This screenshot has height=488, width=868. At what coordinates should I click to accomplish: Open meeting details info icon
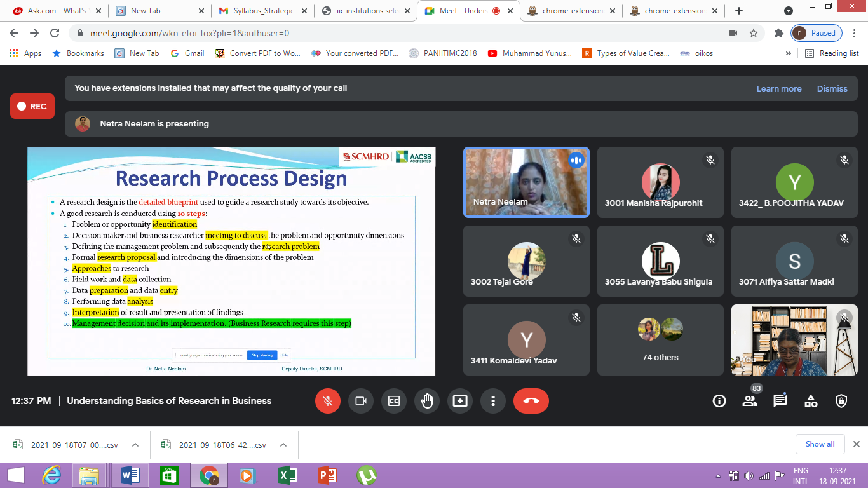(719, 401)
